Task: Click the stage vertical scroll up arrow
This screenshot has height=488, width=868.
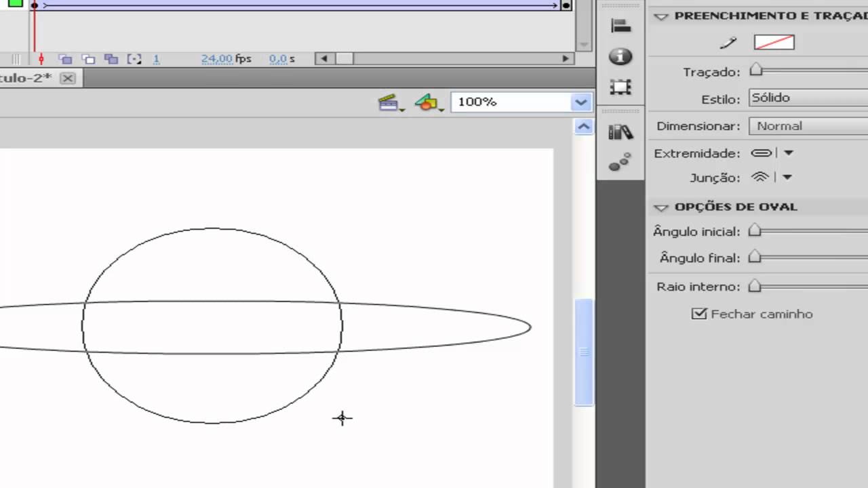Action: [x=583, y=127]
